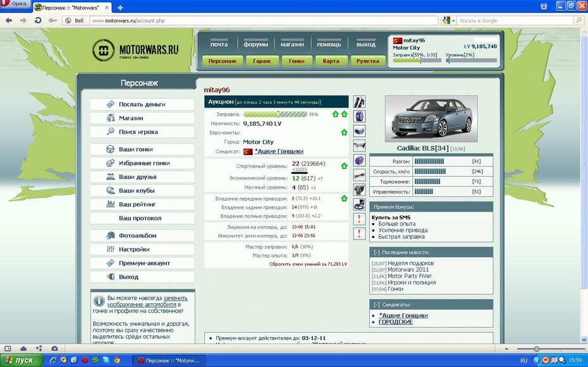Open news item Неделя подарков
The height and width of the screenshot is (367, 588).
point(410,263)
